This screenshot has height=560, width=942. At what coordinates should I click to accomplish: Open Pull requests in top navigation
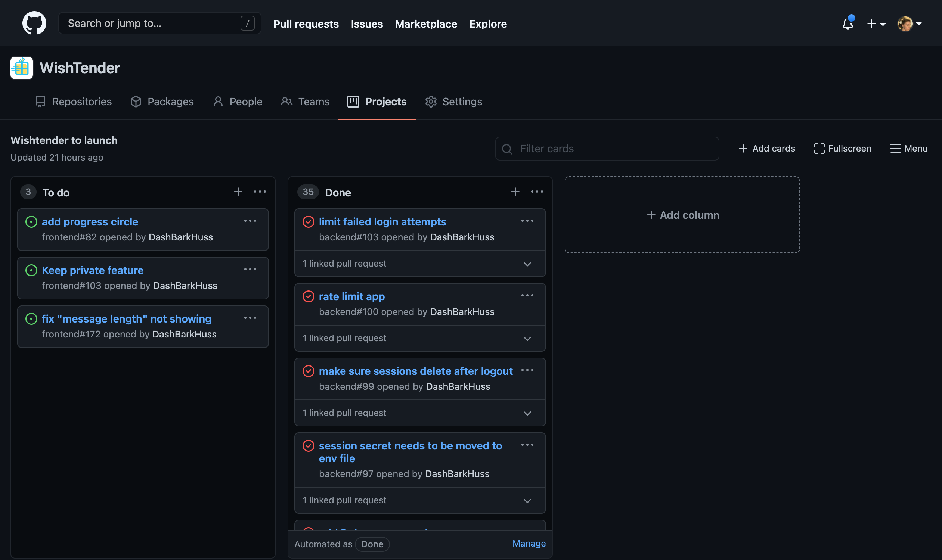point(306,24)
